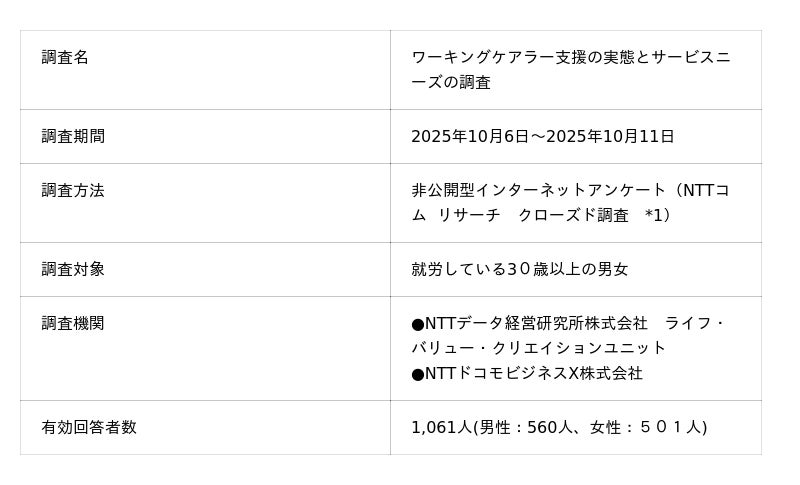
Task: Select the 調査方法 label cell
Action: [73, 190]
